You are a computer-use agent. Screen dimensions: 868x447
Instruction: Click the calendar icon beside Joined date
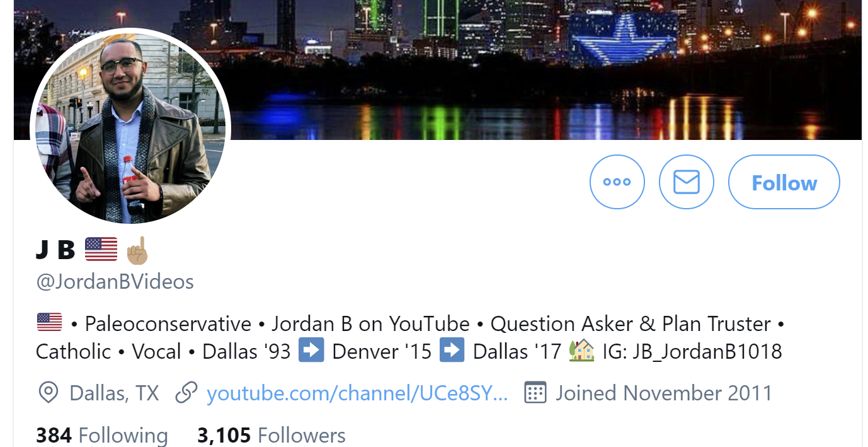(535, 393)
